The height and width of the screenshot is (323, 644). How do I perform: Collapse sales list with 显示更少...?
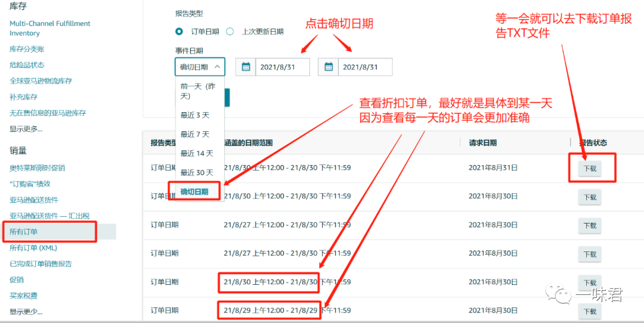26,312
